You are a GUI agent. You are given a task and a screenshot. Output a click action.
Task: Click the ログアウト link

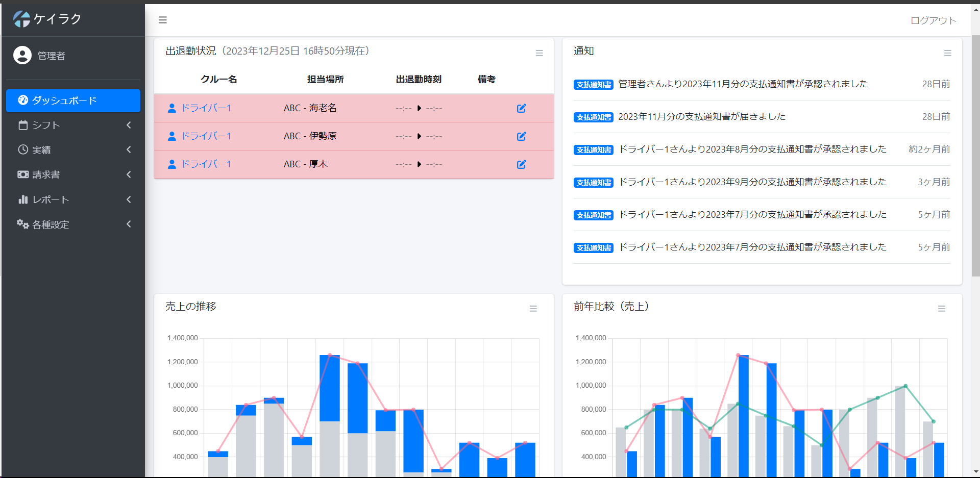tap(934, 20)
